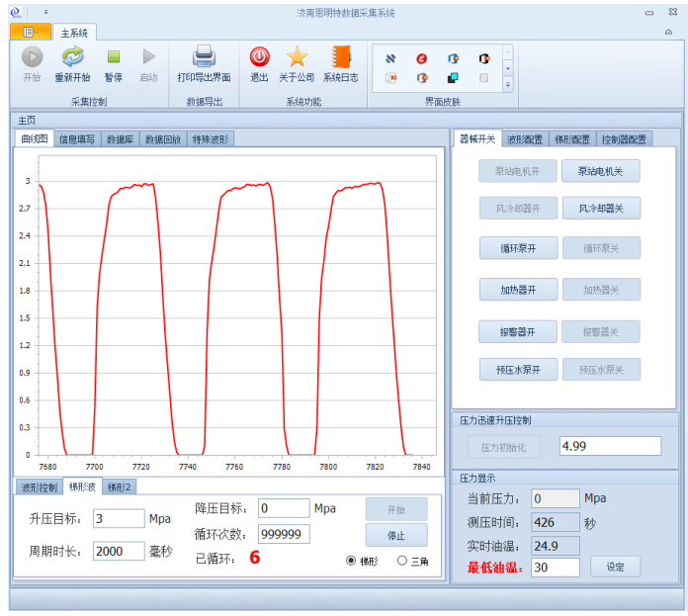
Task: Click the 启动 play arrow icon
Action: 148,57
